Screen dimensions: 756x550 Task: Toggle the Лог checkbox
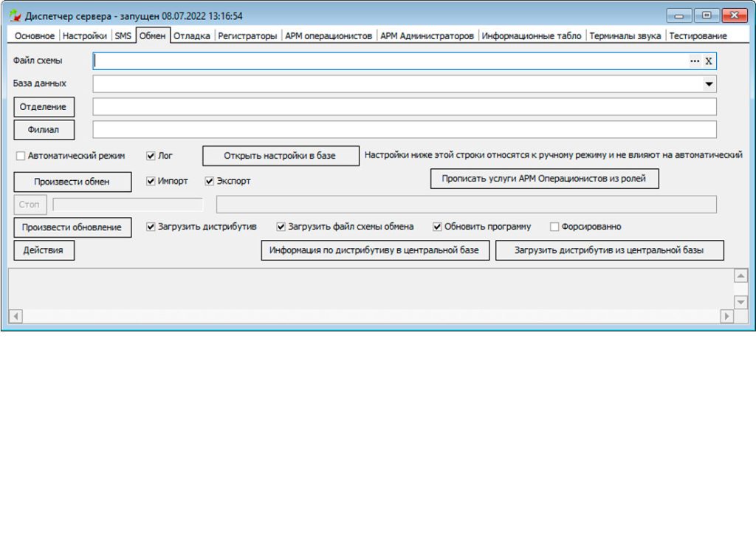151,156
